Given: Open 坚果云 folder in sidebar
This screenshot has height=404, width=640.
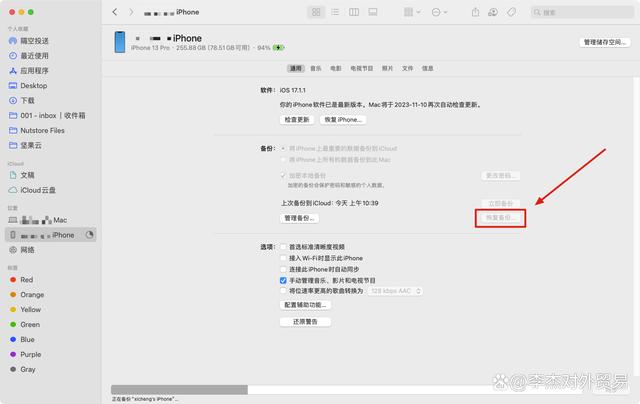Looking at the screenshot, I should click(x=25, y=145).
